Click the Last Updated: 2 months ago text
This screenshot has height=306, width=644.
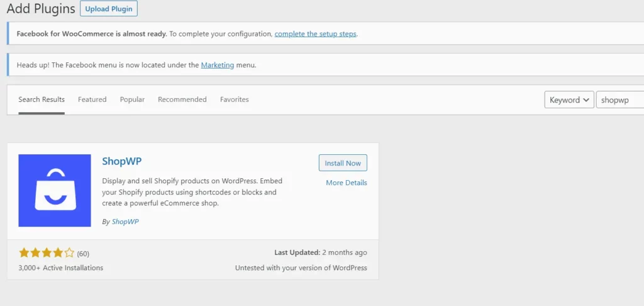(321, 252)
